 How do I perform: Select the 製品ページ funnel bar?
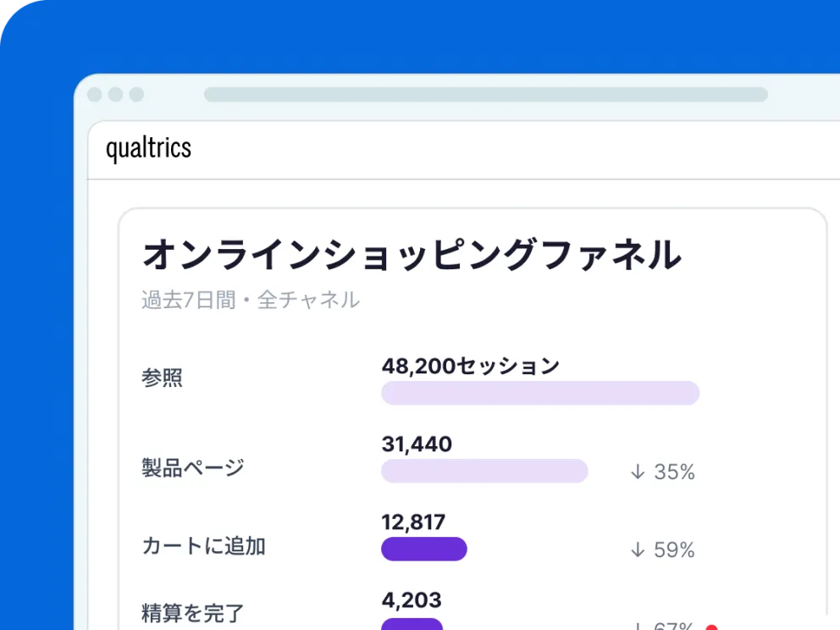485,471
